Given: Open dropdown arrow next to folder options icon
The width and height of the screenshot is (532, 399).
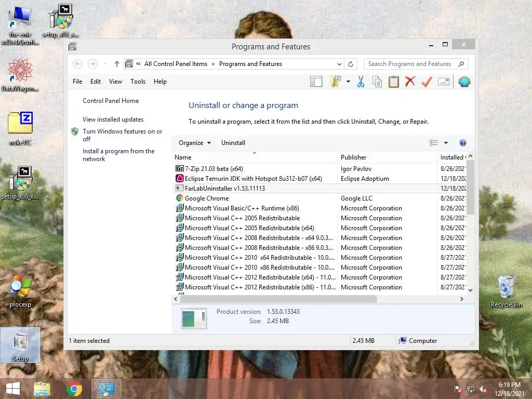Looking at the screenshot, I should [348, 82].
